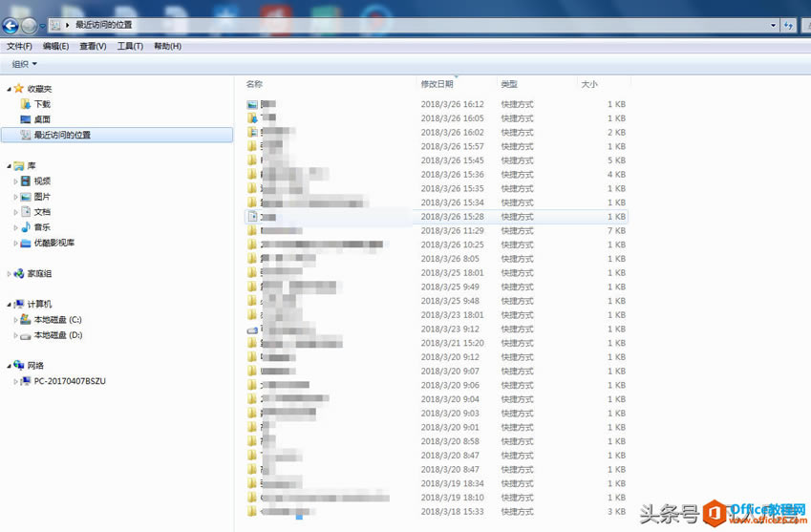
Task: Select 最近访问的位置 in the sidebar
Action: coord(117,135)
